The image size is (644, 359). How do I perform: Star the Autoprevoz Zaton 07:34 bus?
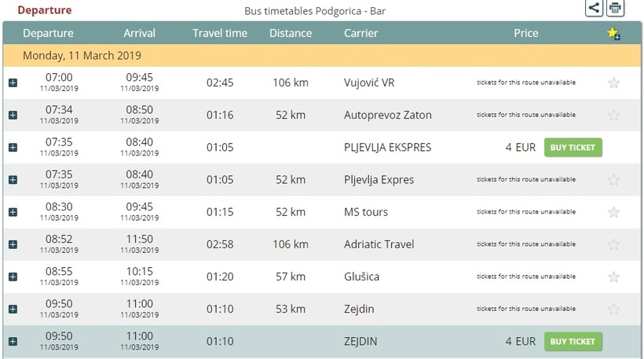[613, 115]
